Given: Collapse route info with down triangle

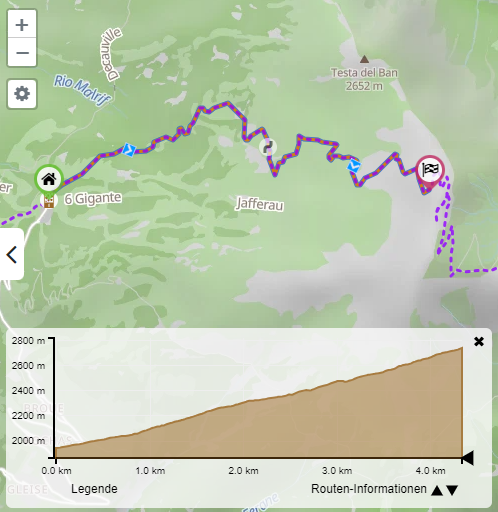Looking at the screenshot, I should click(452, 490).
